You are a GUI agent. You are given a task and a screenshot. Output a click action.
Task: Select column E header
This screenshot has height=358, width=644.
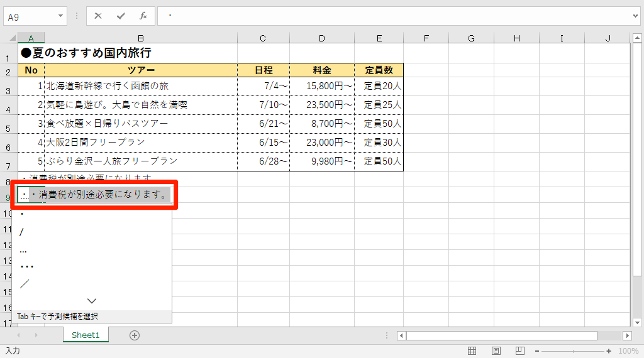379,38
